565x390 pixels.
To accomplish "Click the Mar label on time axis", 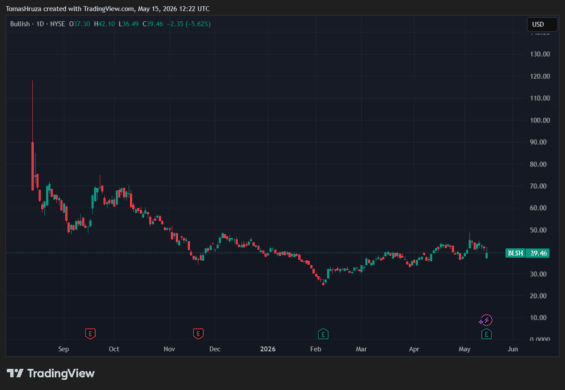I will 361,349.
